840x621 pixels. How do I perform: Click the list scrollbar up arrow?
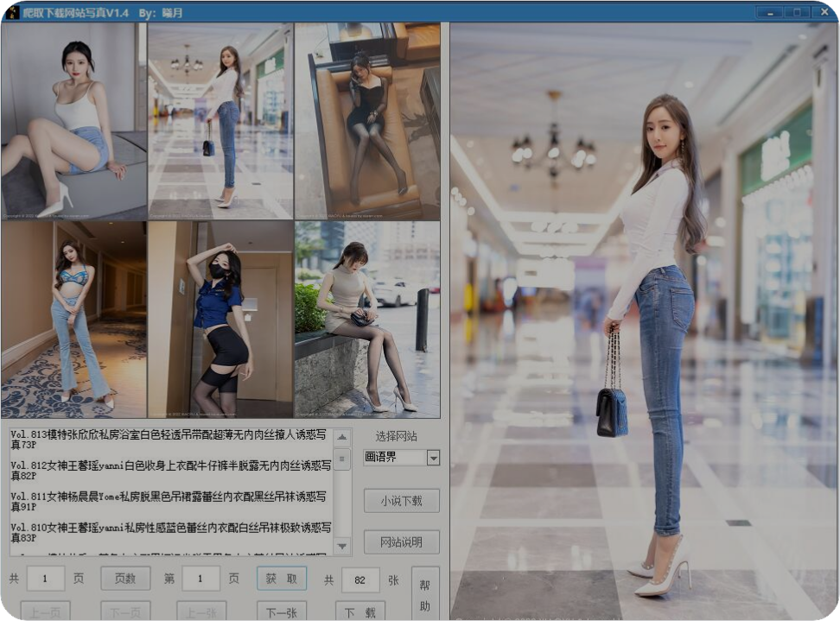click(342, 437)
